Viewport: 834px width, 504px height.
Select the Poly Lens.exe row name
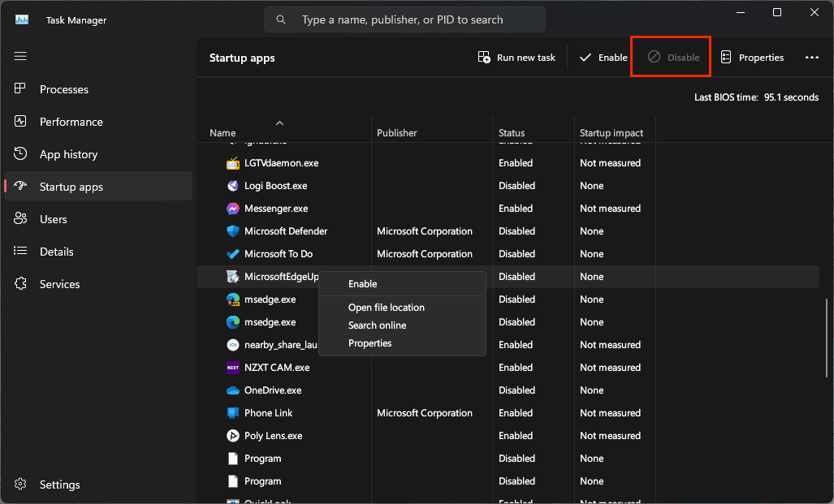[x=274, y=436]
